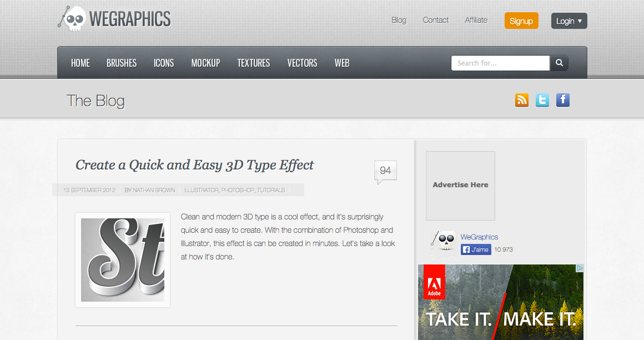Click the small skull avatar beside WeGraphics
This screenshot has width=644, height=340.
click(443, 240)
